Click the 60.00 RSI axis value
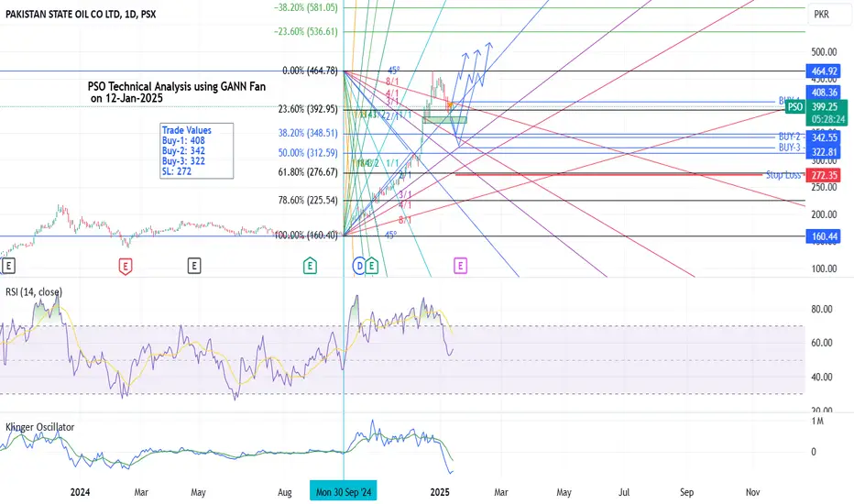854x504 pixels. 822,343
